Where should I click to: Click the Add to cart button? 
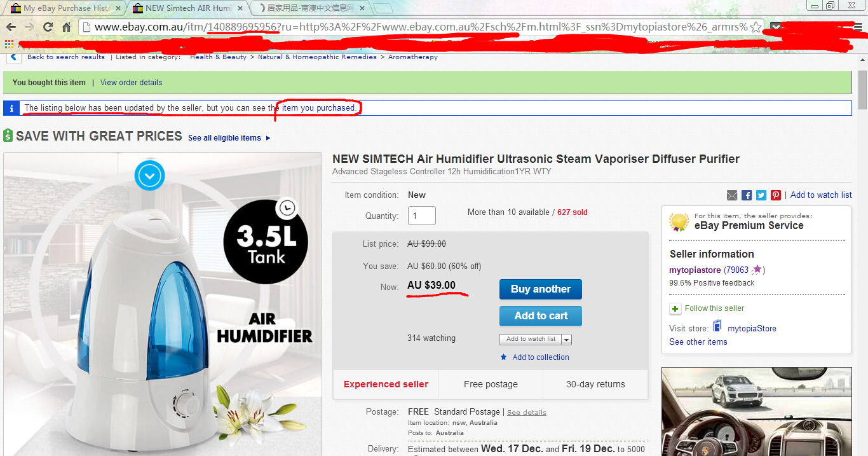(x=541, y=315)
